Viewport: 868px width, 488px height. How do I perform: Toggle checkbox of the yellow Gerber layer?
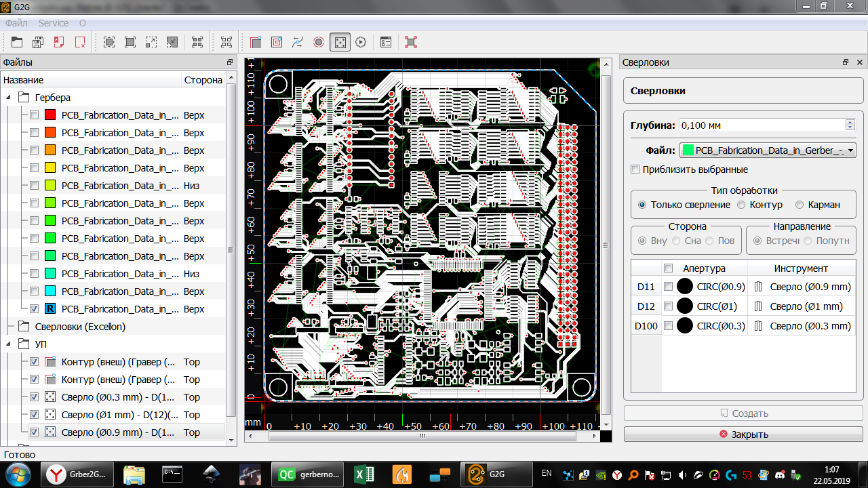click(34, 168)
